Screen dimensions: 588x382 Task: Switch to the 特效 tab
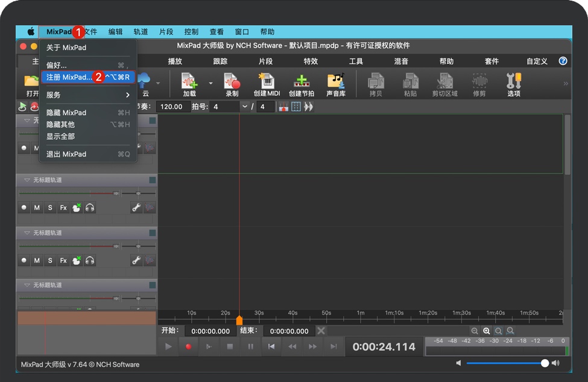coord(311,61)
